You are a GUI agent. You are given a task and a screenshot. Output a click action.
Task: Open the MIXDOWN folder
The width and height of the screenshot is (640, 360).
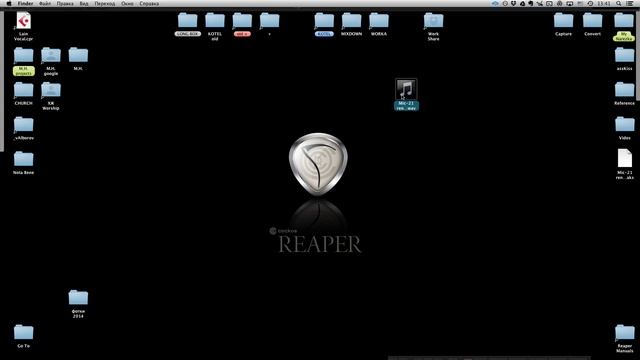[x=351, y=20]
